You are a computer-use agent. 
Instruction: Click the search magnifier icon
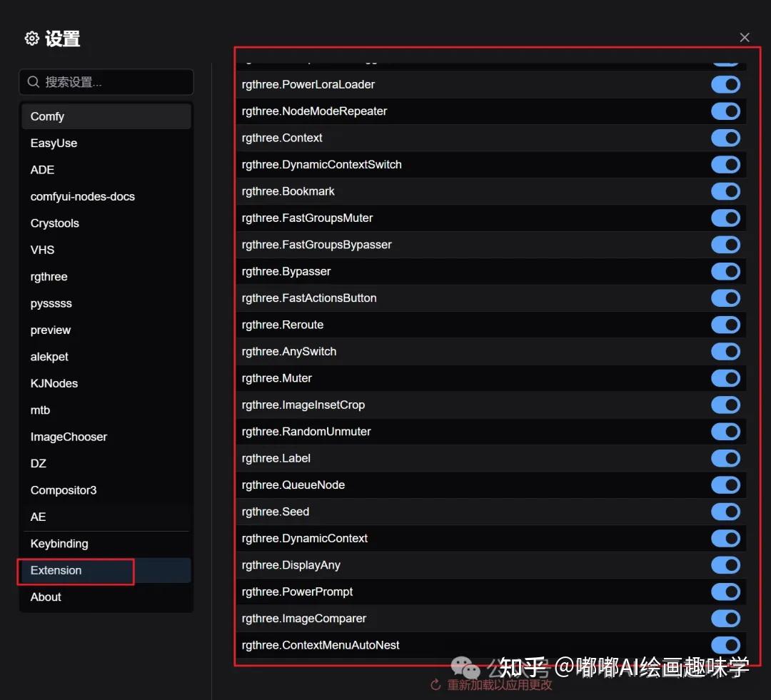coord(34,82)
